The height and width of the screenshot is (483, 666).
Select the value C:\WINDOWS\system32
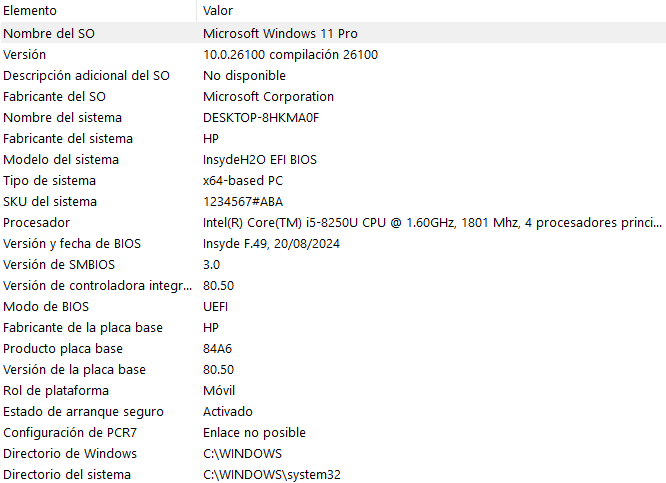(272, 475)
